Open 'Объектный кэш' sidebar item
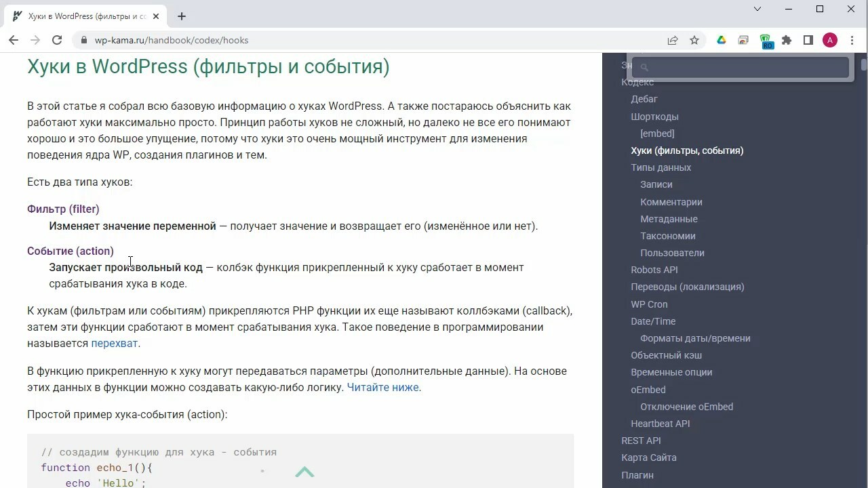 tap(666, 355)
